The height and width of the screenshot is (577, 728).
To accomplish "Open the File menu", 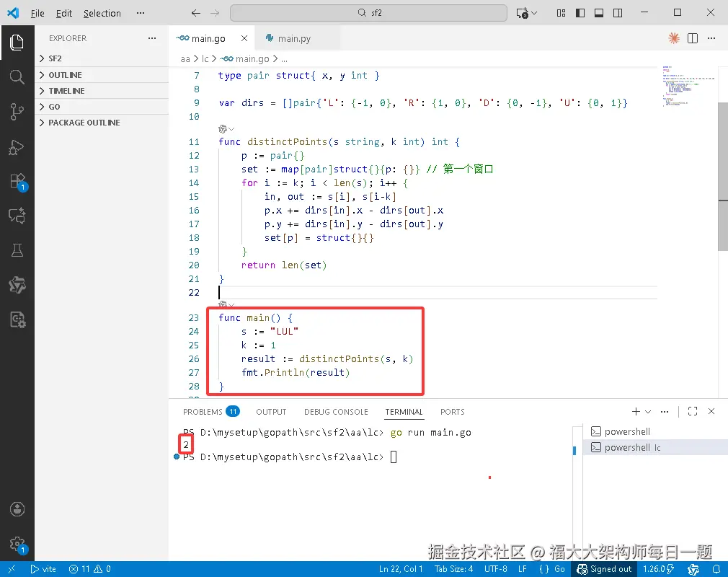I will [37, 13].
